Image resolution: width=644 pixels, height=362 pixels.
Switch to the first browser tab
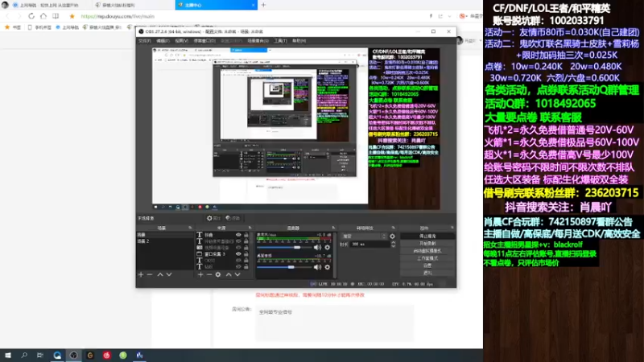[x=45, y=5]
